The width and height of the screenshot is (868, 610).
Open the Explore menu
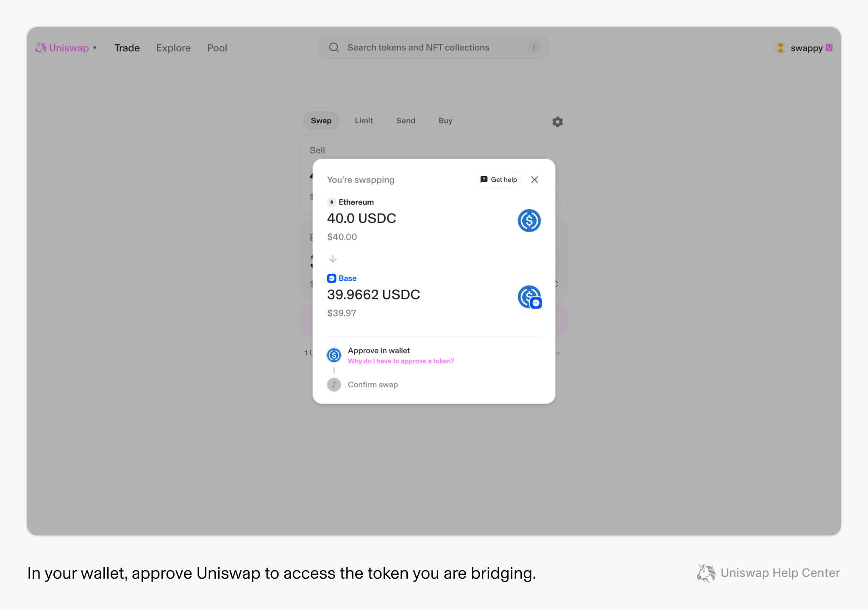[x=173, y=48]
